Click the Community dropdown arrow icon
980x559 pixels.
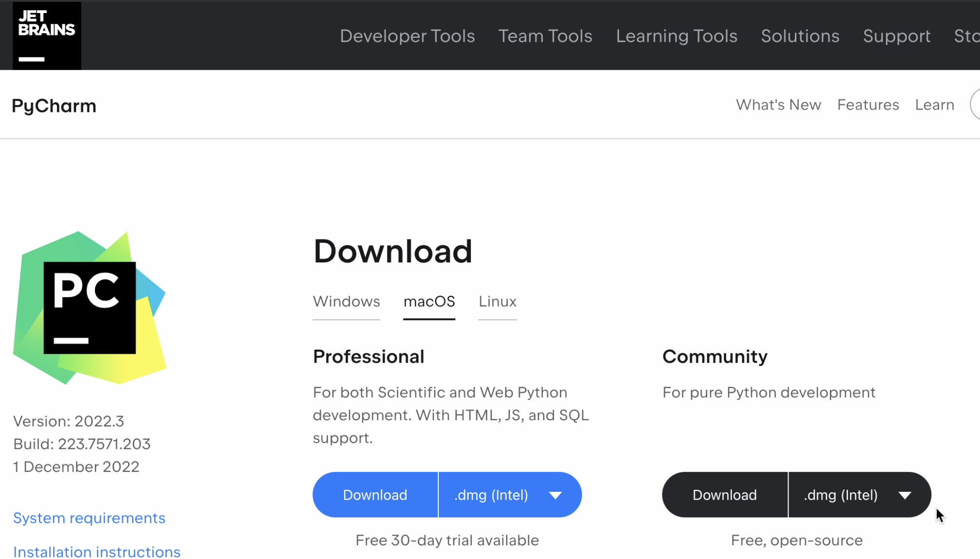[905, 495]
